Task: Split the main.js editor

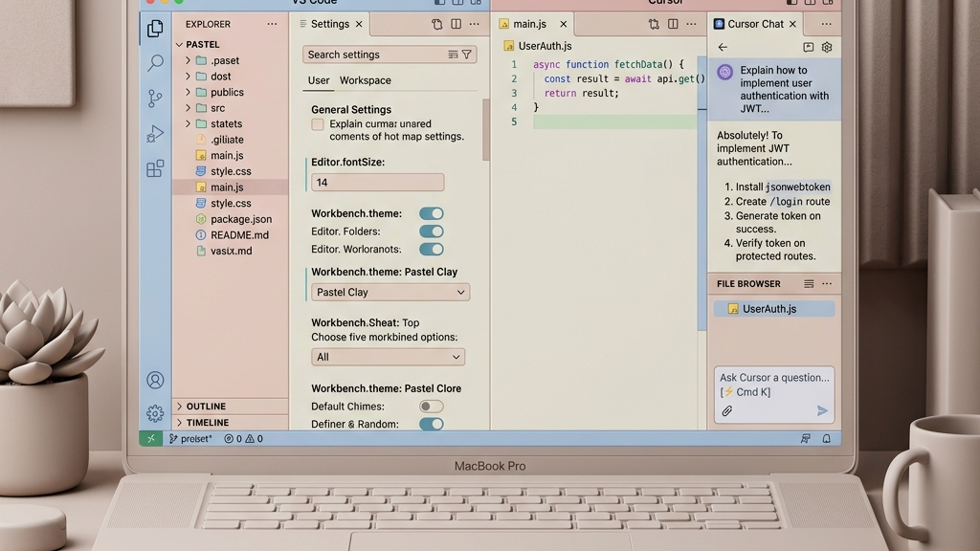Action: click(x=673, y=24)
